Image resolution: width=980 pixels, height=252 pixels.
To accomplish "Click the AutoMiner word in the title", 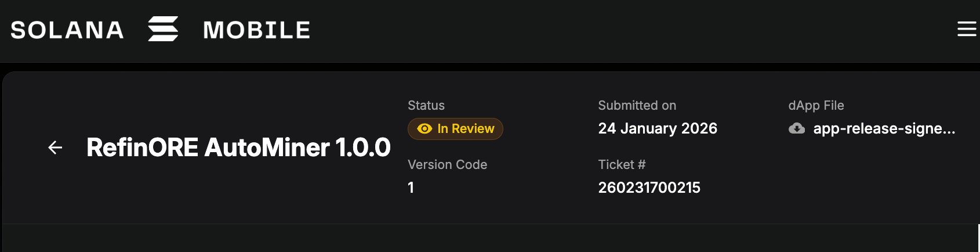I will [267, 147].
